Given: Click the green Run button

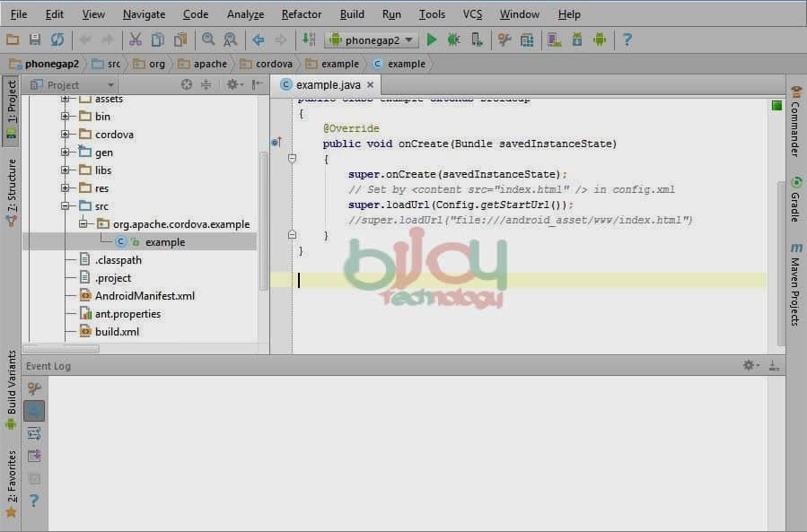Looking at the screenshot, I should pos(432,39).
